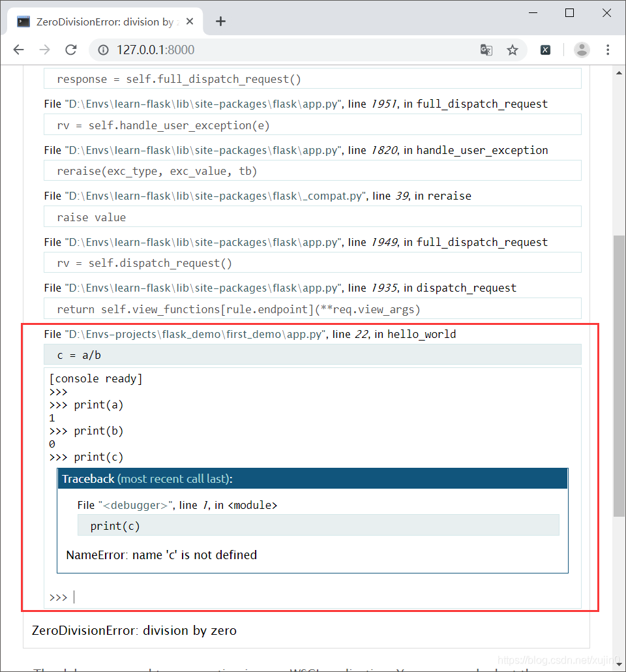This screenshot has width=626, height=672.
Task: Click the '>>> print(b)' console line
Action: pos(86,431)
